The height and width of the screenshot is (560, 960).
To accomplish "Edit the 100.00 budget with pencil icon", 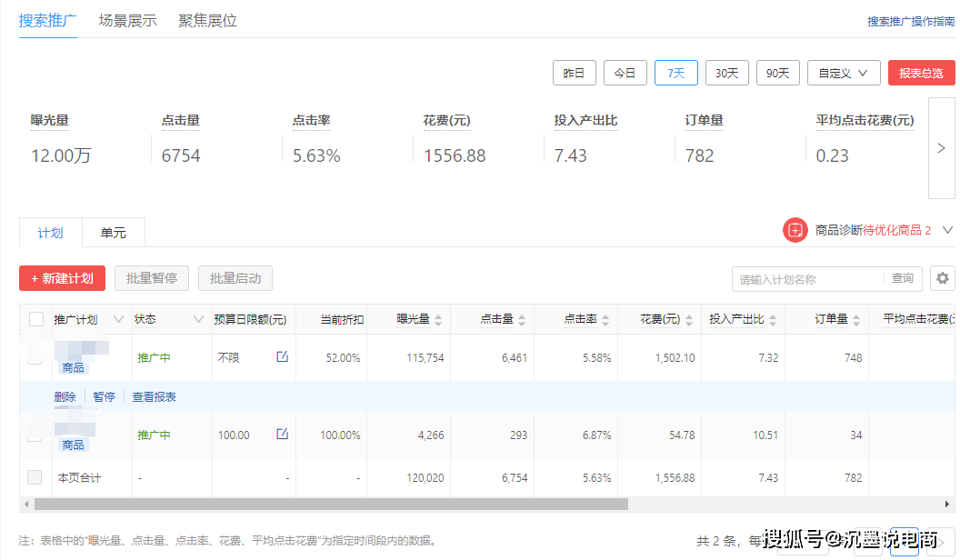I will click(283, 435).
